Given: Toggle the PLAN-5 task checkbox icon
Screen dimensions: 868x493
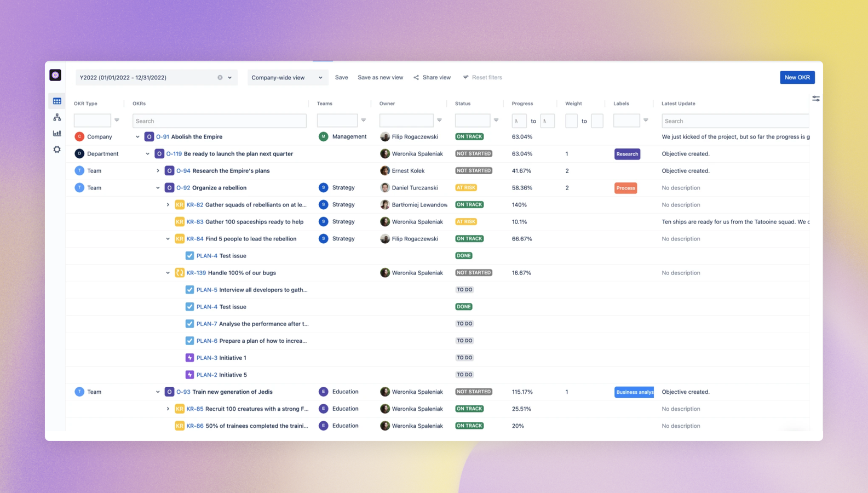Looking at the screenshot, I should coord(189,290).
